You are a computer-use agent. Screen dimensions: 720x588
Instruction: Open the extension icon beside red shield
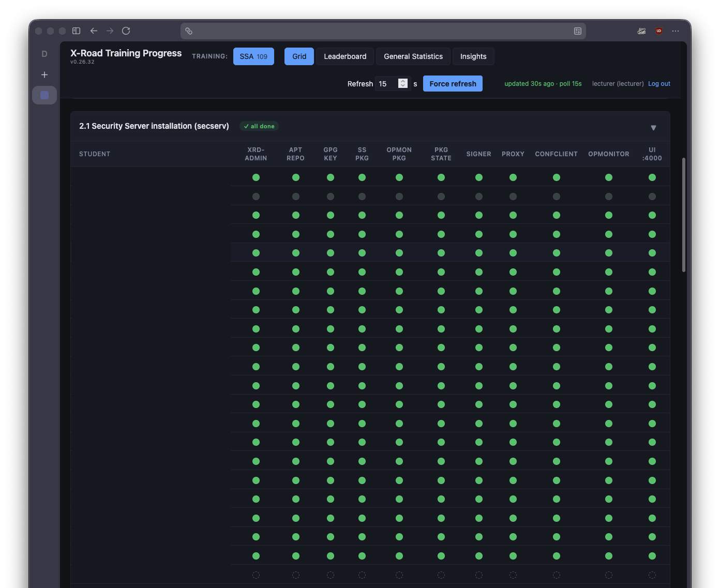point(641,31)
